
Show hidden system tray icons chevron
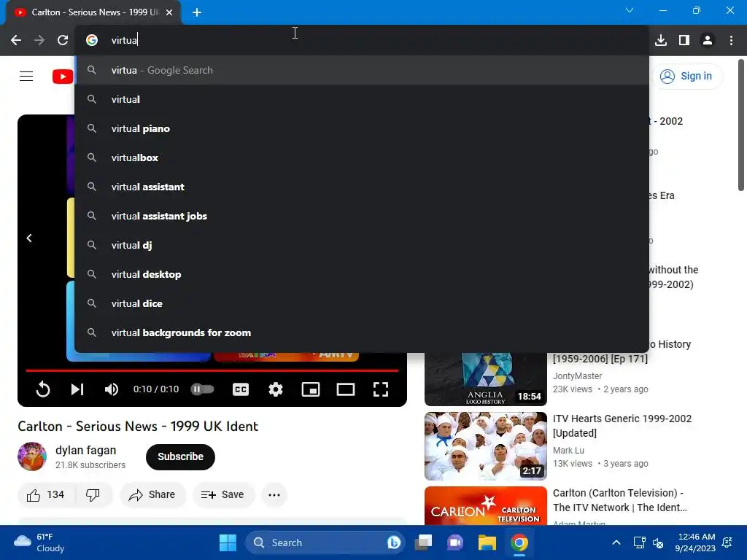point(616,542)
